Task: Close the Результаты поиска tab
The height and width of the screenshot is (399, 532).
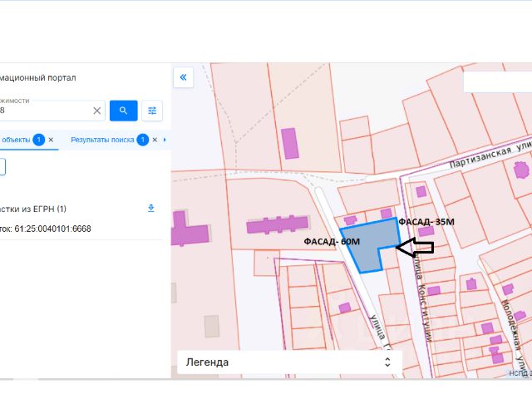Action: (x=155, y=140)
